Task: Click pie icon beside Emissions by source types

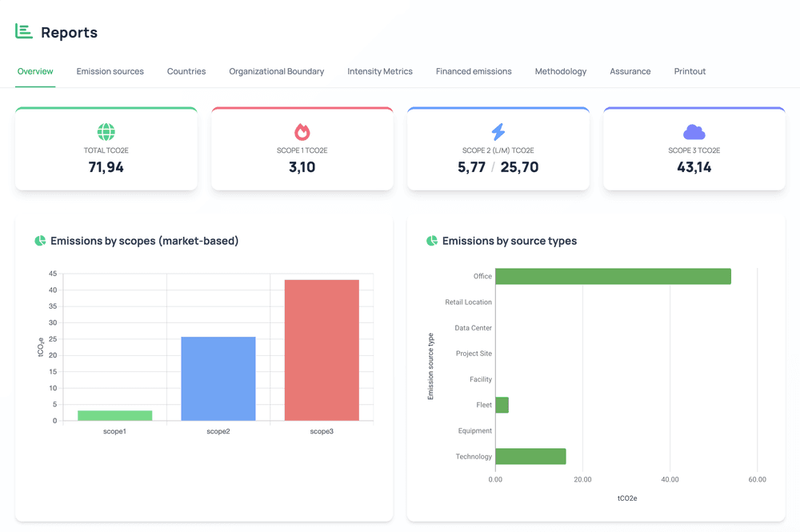Action: (432, 241)
